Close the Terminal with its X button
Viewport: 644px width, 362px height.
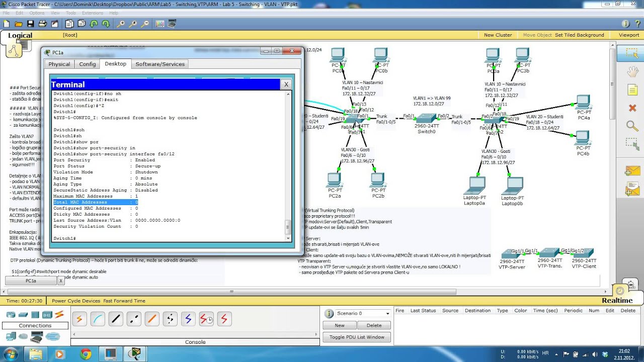tap(286, 84)
